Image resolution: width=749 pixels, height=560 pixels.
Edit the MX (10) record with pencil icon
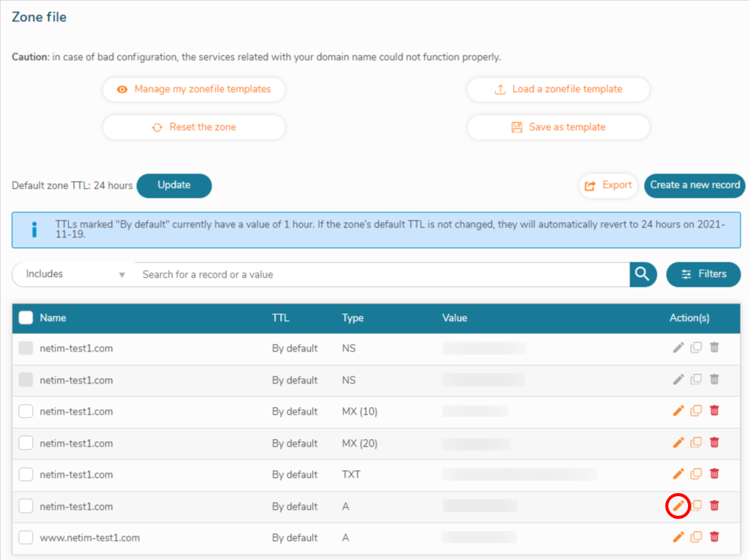coord(678,411)
